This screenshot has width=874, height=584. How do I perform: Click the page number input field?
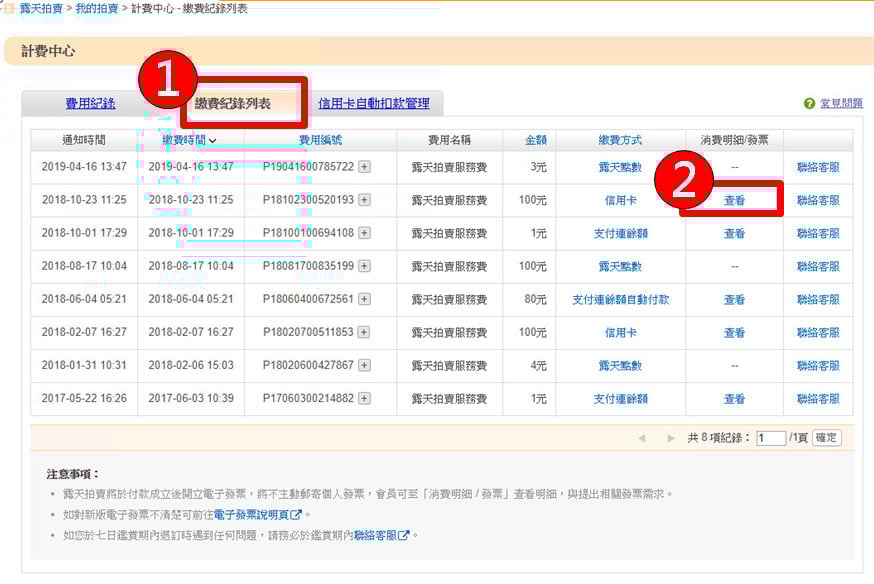pos(771,438)
